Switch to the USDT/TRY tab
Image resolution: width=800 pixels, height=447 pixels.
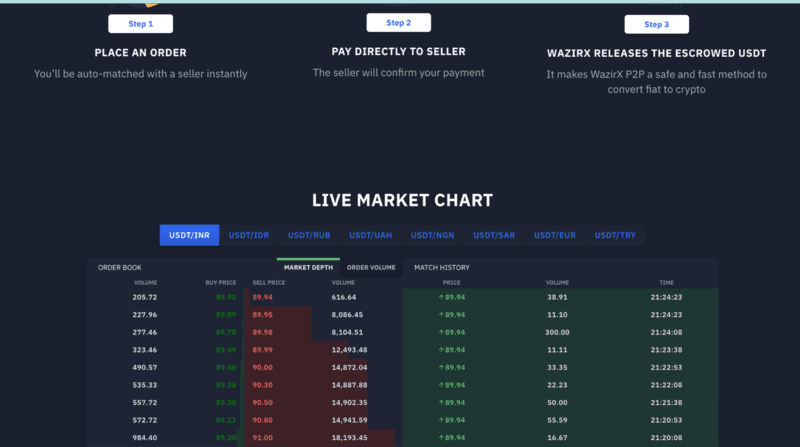(x=615, y=235)
